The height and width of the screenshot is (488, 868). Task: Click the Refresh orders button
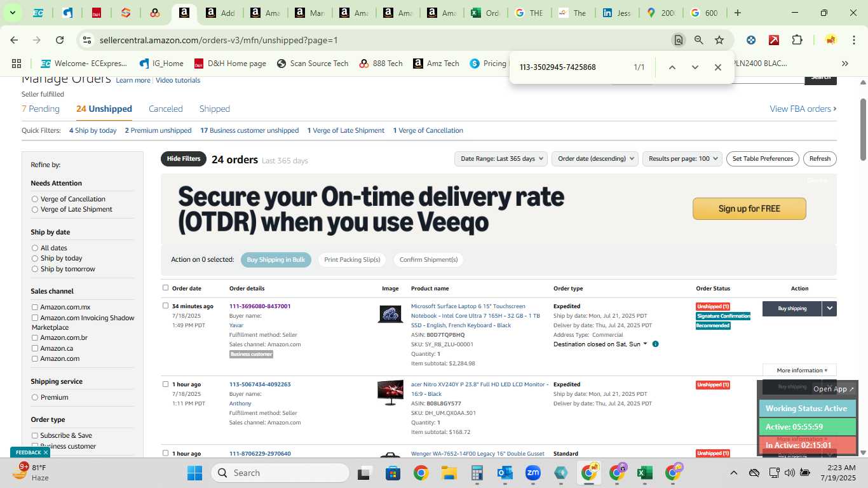820,159
